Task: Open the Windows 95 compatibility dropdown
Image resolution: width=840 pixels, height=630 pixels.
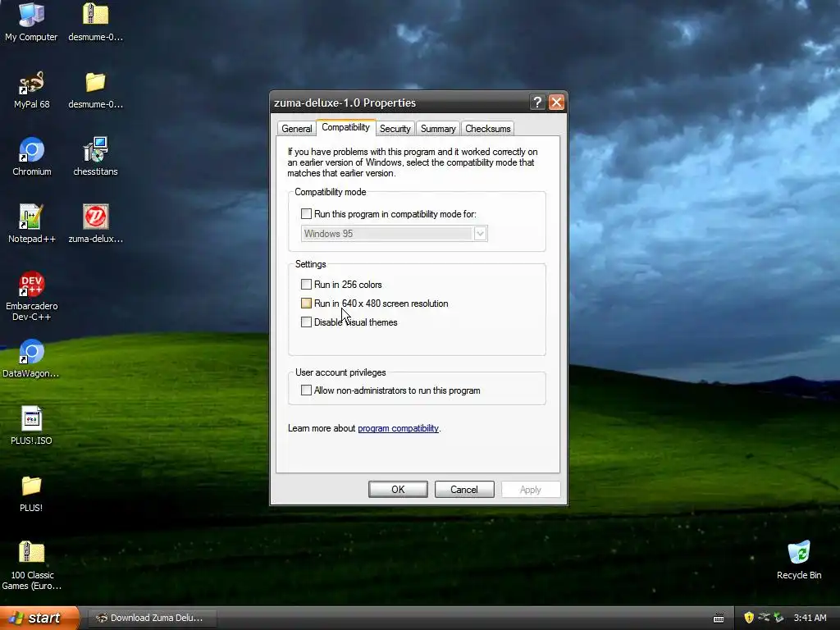Action: (x=480, y=234)
